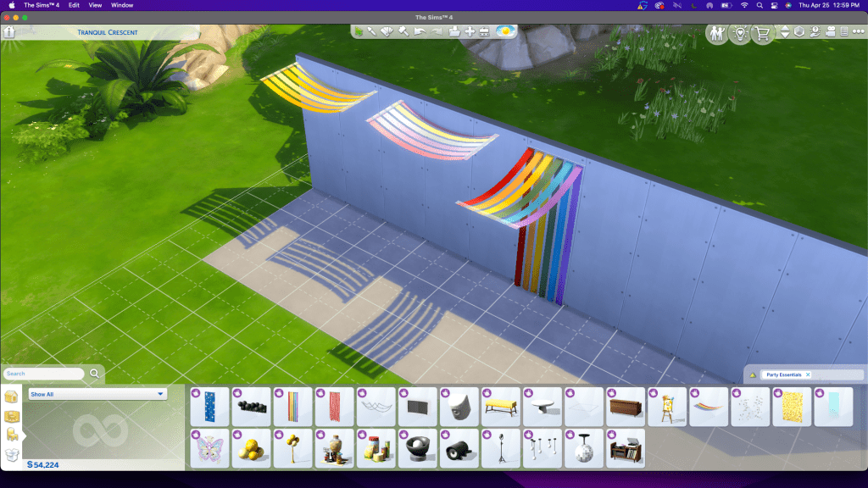
Task: Select the rainbow streamer curtain thumbnail
Action: pos(292,407)
